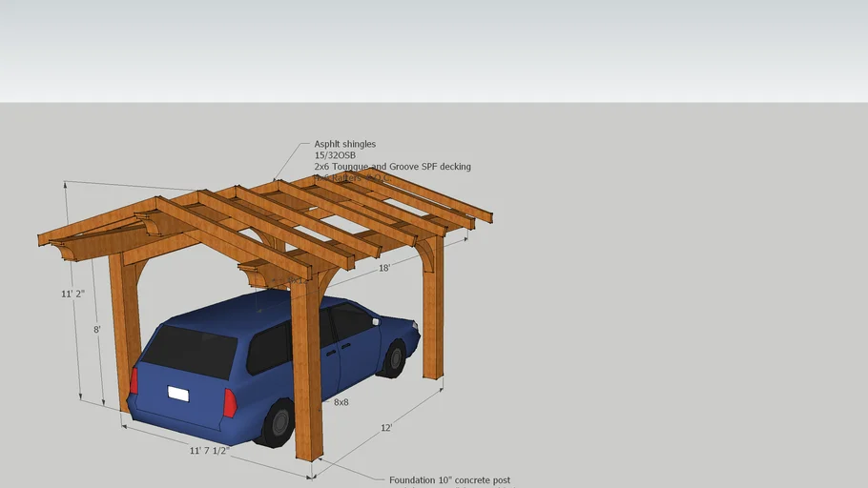Select the 11' 2" overall height dimension
This screenshot has width=868, height=488.
click(73, 295)
